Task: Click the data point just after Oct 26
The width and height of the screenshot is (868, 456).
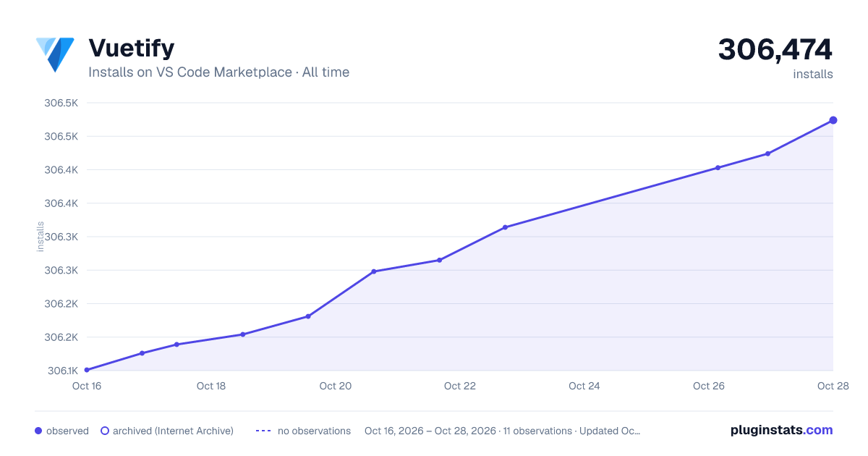Action: (718, 167)
